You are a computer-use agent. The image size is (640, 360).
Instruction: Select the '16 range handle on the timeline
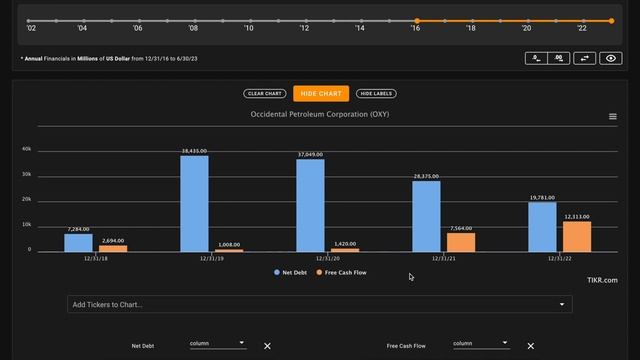point(417,21)
